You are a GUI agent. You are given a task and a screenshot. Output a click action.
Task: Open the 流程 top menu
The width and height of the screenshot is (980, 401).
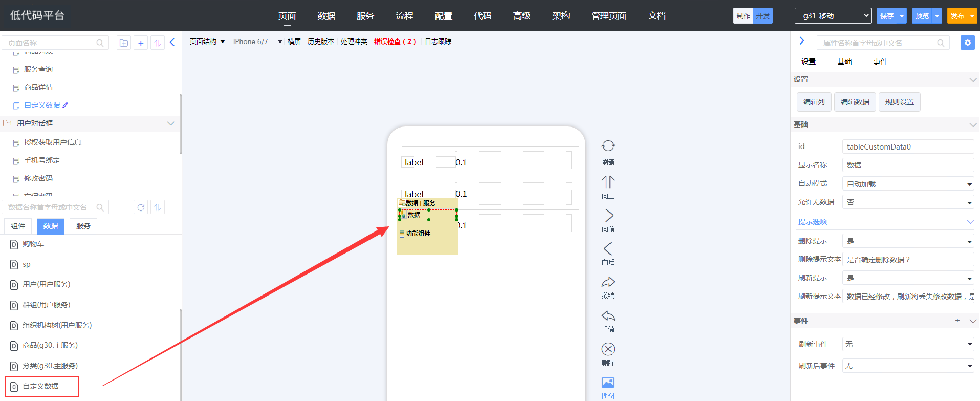click(404, 16)
